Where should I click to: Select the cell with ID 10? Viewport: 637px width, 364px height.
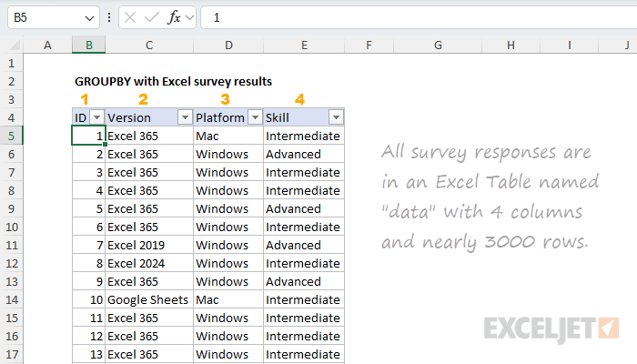[88, 299]
